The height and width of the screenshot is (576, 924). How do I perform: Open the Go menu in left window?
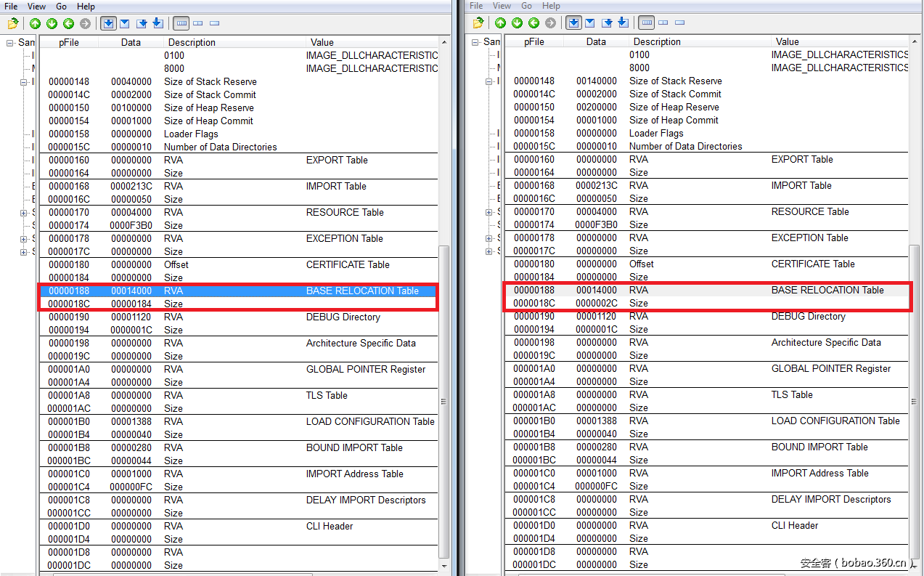coord(61,7)
